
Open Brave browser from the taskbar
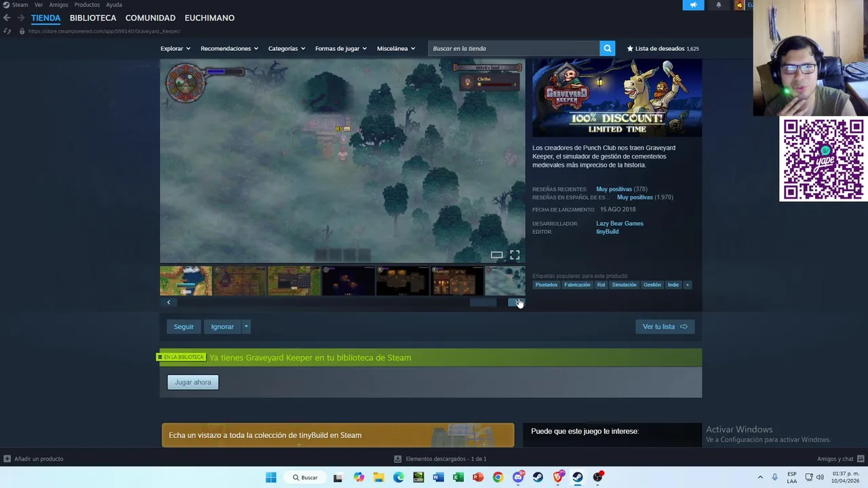(x=558, y=477)
